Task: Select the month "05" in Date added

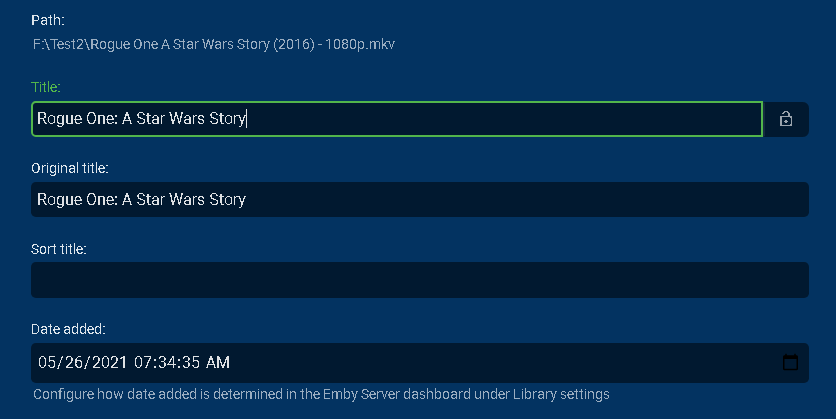Action: 47,363
